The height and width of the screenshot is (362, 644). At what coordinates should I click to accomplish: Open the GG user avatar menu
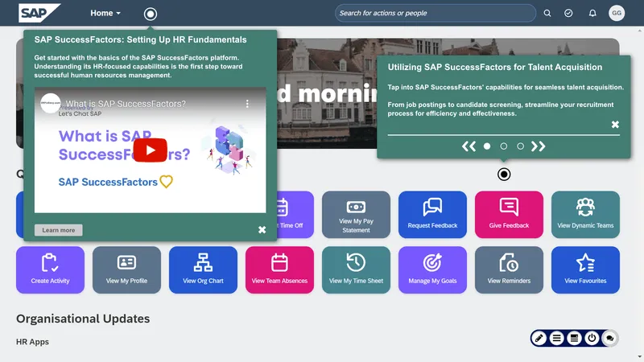(x=617, y=13)
